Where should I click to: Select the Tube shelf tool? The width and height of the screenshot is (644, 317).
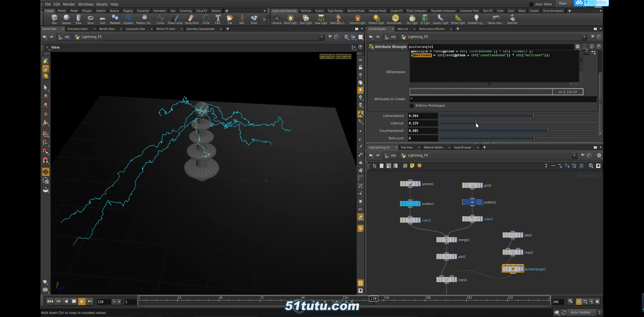click(x=78, y=19)
